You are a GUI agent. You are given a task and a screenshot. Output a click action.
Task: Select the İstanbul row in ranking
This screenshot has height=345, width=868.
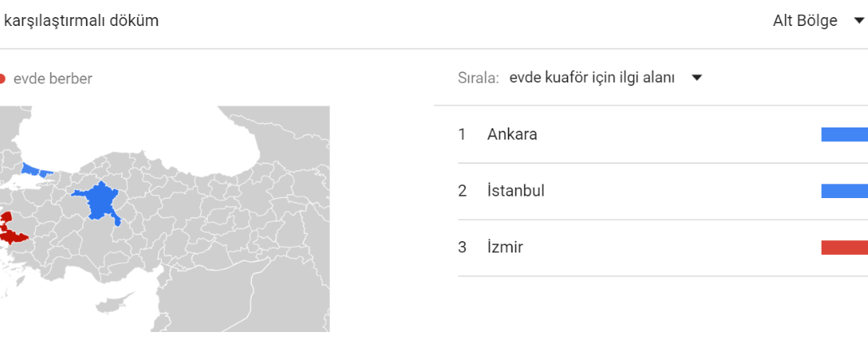pyautogui.click(x=662, y=192)
